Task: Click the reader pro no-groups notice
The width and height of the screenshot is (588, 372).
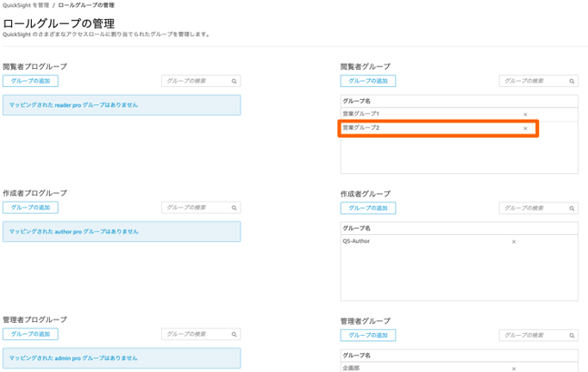Action: click(x=122, y=105)
